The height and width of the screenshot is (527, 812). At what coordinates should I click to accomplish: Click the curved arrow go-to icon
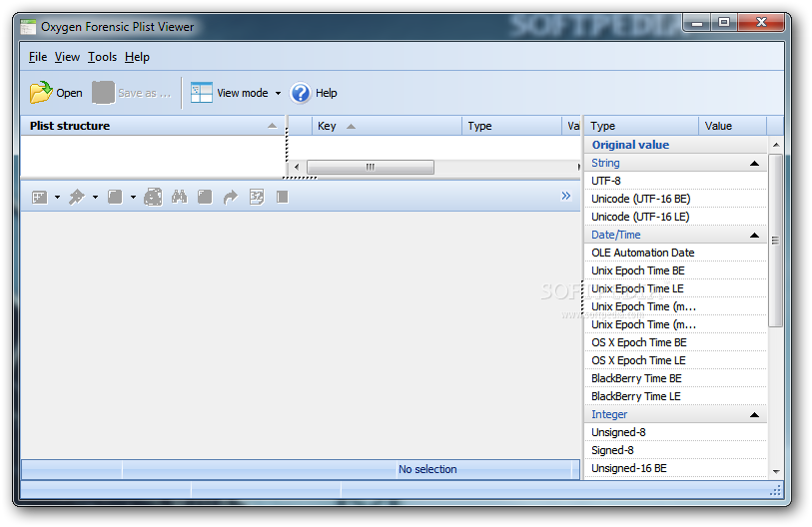coord(231,197)
